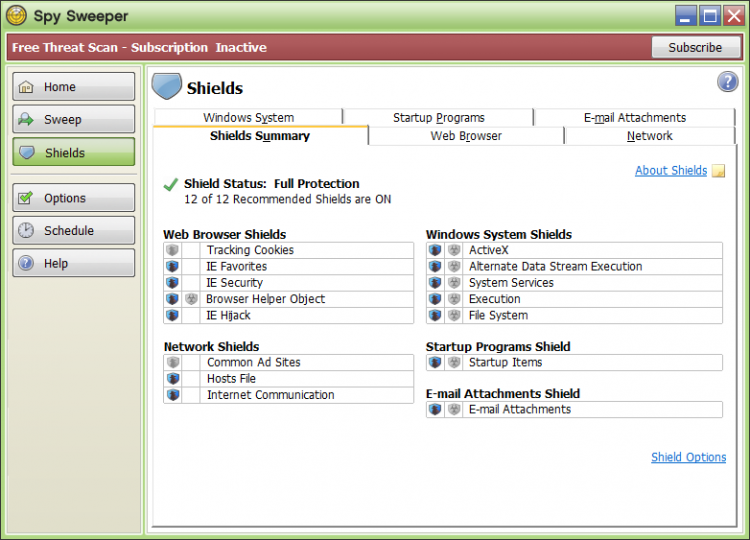This screenshot has width=750, height=540.
Task: Click the Browser Helper Object shield icon
Action: pyautogui.click(x=172, y=299)
